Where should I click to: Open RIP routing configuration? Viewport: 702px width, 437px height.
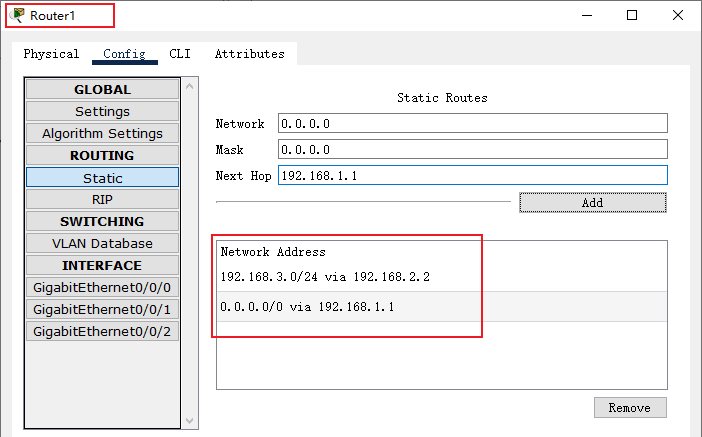pos(102,199)
